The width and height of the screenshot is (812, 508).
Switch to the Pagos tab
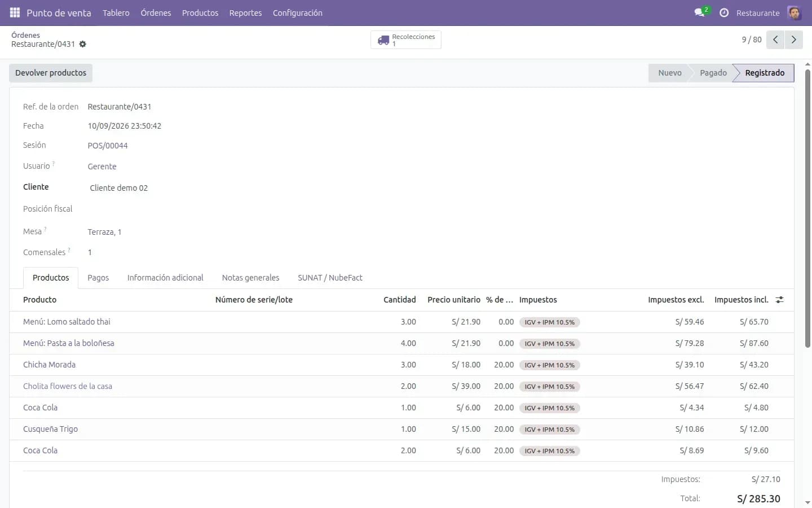click(98, 278)
